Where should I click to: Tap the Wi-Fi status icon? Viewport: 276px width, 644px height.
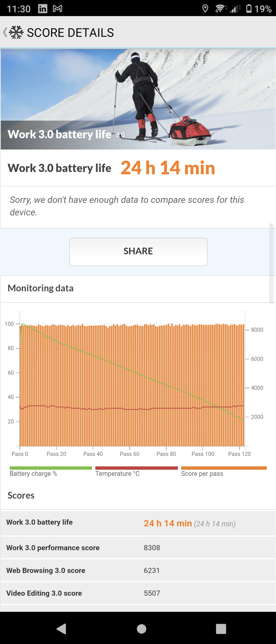[x=221, y=9]
